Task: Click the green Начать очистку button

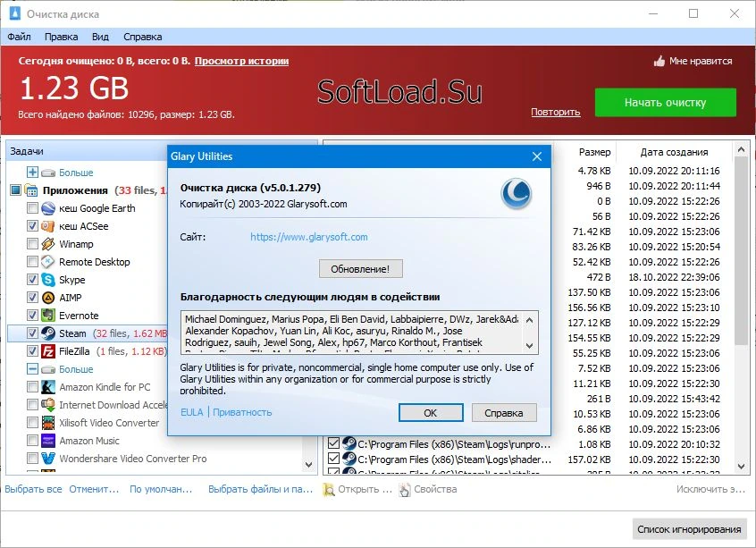Action: pos(666,102)
